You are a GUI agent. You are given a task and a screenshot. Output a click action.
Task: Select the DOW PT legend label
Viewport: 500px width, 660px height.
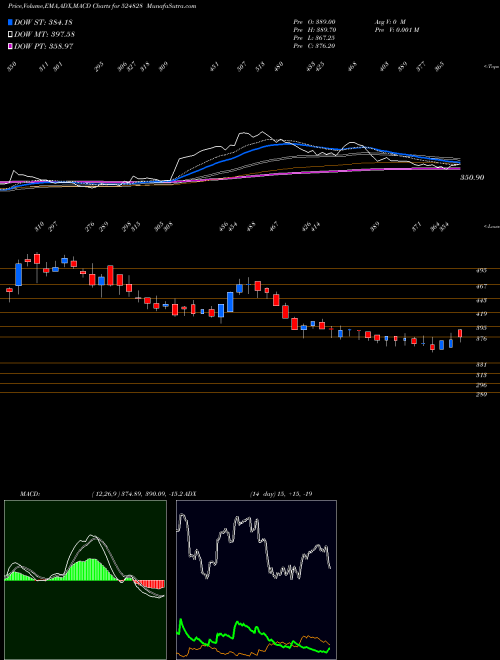[x=44, y=47]
